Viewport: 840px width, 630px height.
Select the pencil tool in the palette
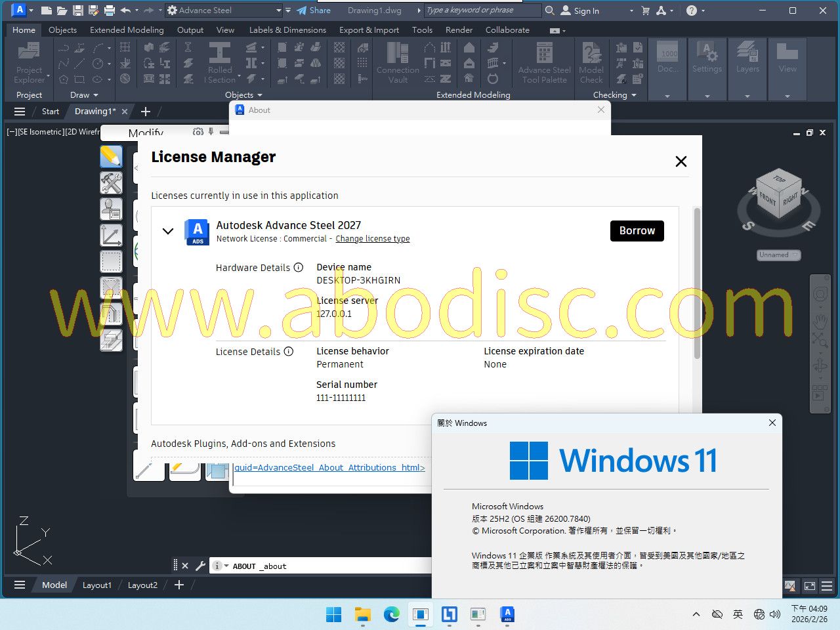pyautogui.click(x=111, y=157)
